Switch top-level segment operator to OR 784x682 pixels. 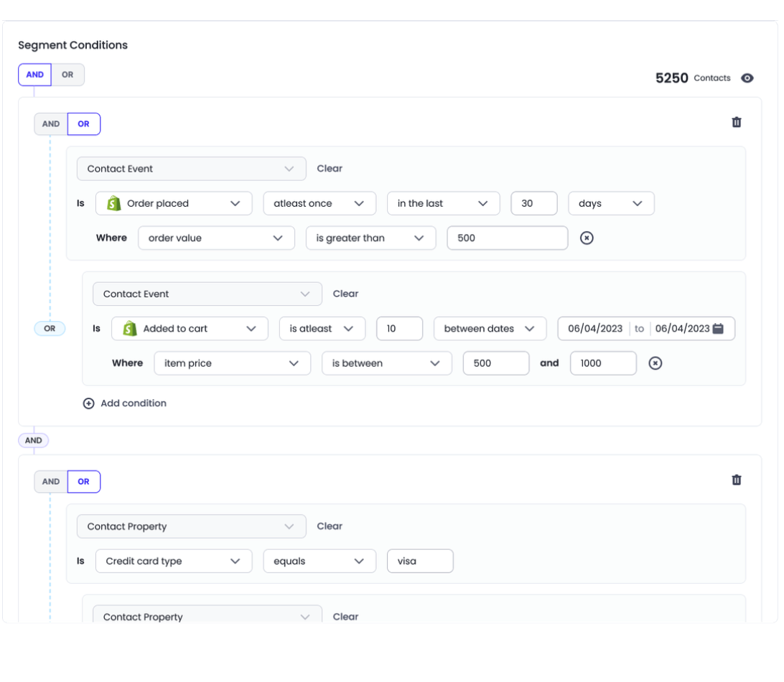click(x=67, y=75)
